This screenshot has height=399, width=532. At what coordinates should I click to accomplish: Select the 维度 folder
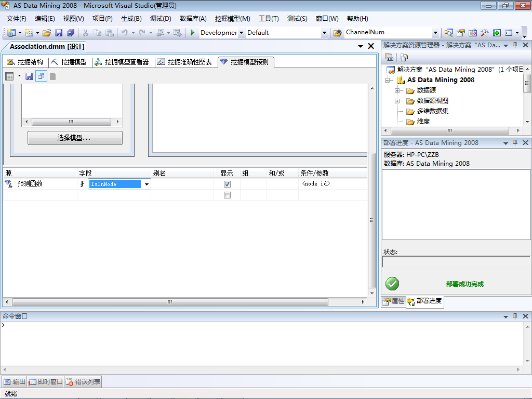point(418,122)
